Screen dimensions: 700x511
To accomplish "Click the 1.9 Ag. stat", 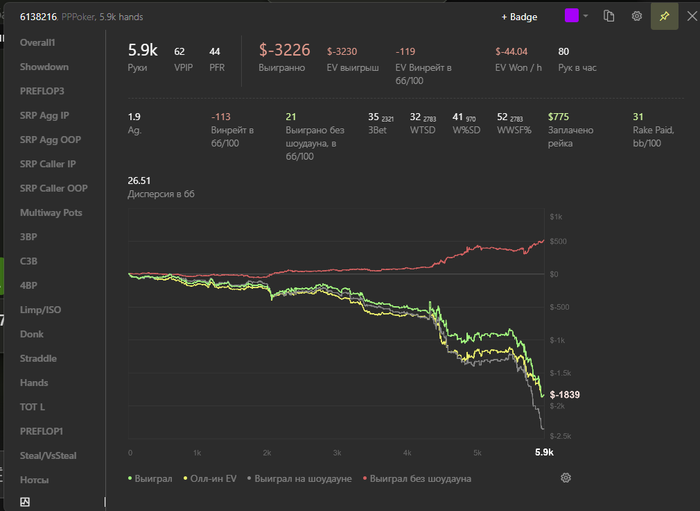I will [x=134, y=117].
